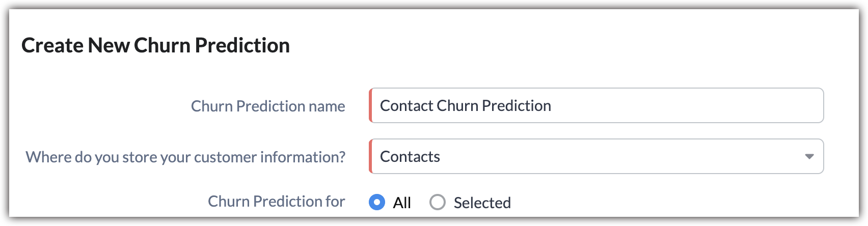Click the 'Churn Prediction name' label
This screenshot has width=868, height=226.
(268, 106)
